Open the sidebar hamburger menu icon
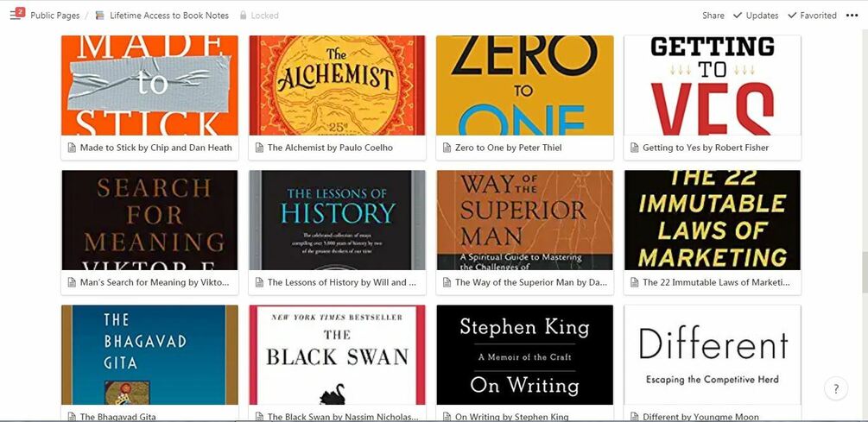The height and width of the screenshot is (422, 868). 15,15
